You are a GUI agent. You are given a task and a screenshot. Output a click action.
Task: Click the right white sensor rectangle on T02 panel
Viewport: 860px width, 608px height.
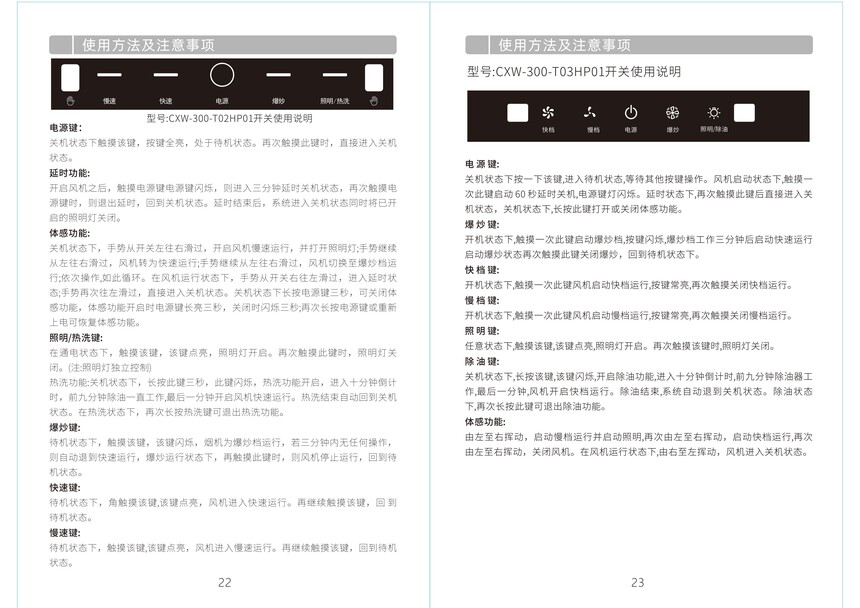tap(374, 77)
